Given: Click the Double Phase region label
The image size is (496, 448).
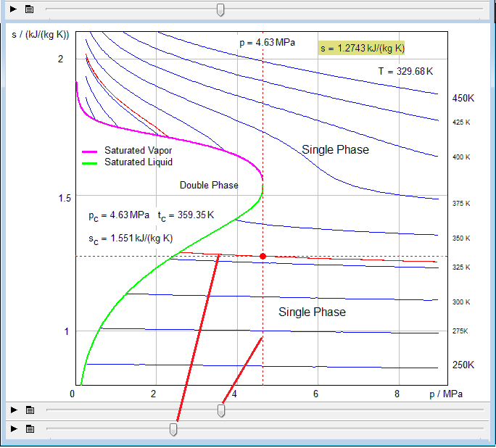Looking at the screenshot, I should tap(209, 185).
